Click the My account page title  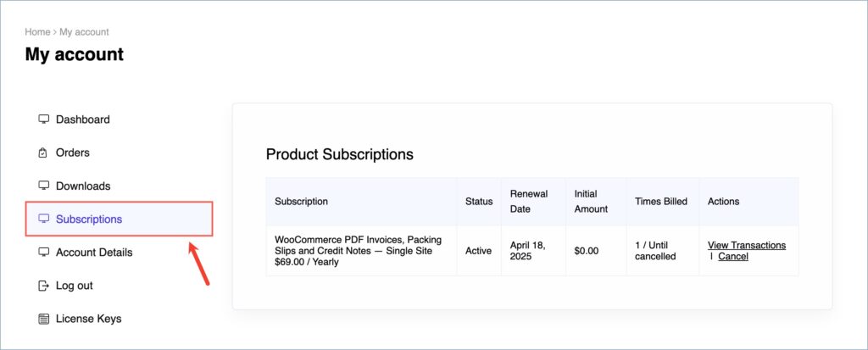coord(75,54)
